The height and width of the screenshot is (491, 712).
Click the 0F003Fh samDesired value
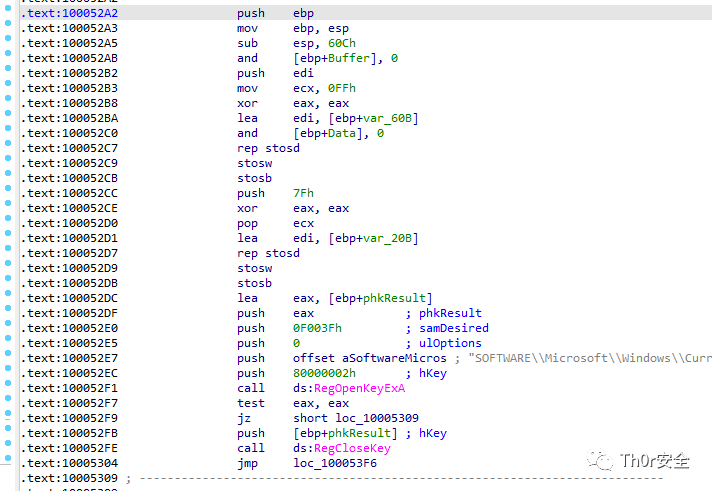pyautogui.click(x=317, y=328)
